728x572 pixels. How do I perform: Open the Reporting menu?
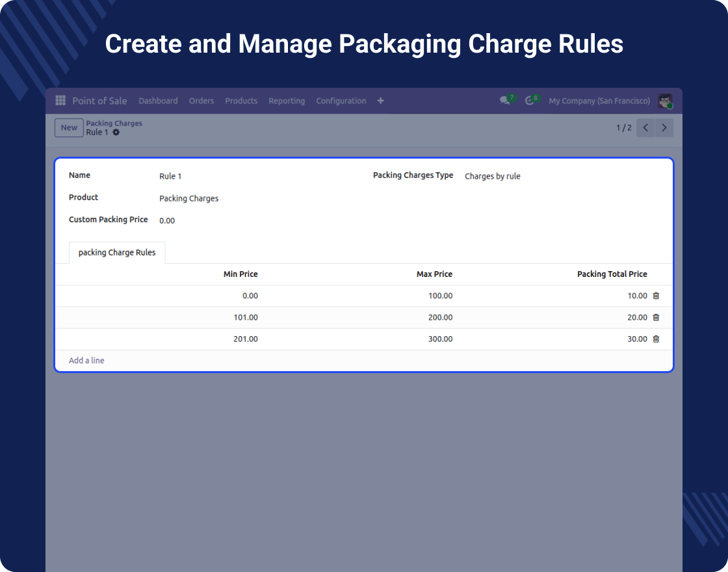(287, 101)
